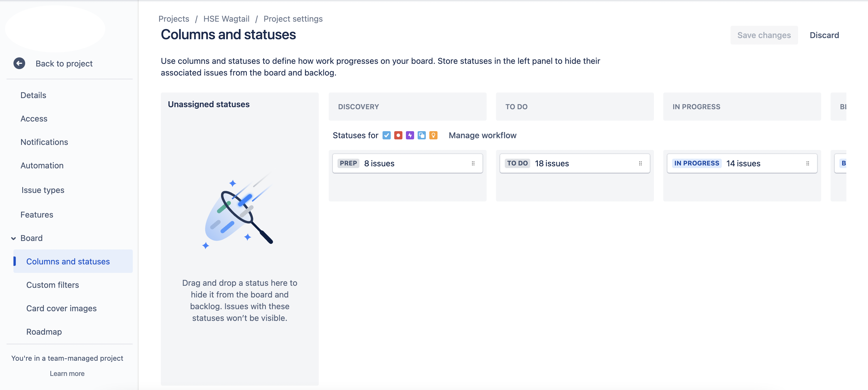
Task: Open the Manage workflow link
Action: pos(482,135)
